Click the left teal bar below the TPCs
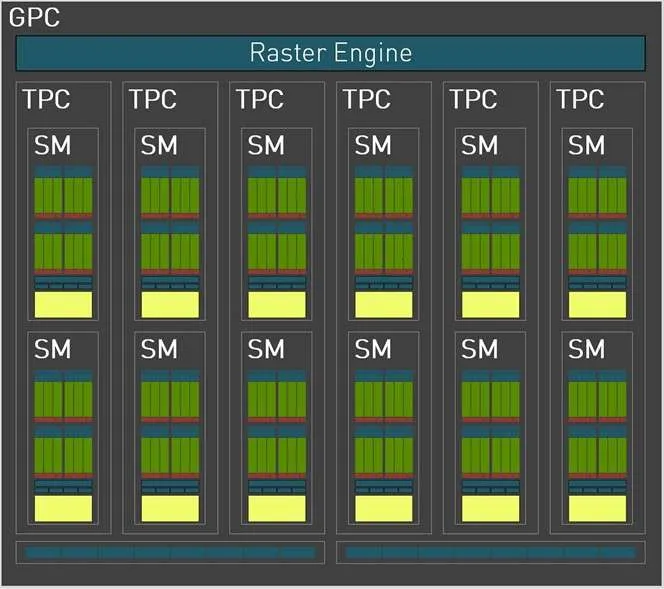The image size is (664, 589). point(170,552)
